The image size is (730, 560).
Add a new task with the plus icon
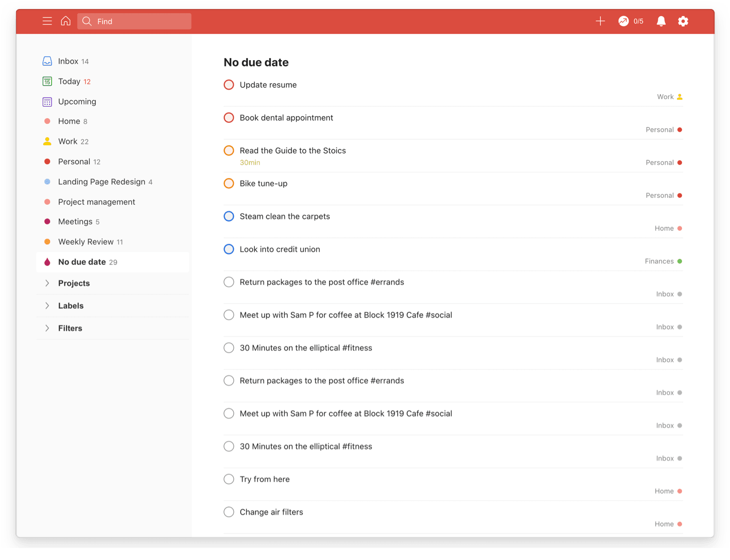coord(600,21)
